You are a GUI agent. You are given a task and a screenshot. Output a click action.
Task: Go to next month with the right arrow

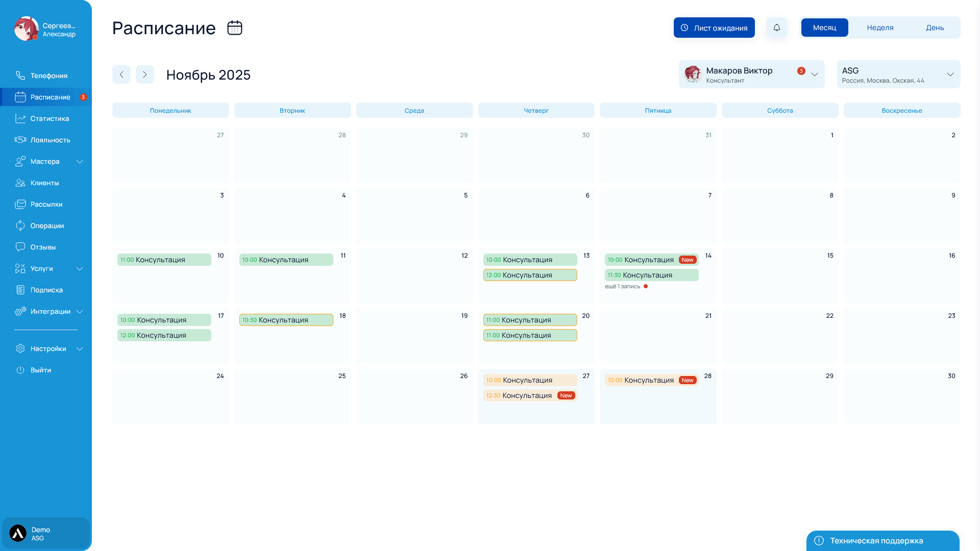pyautogui.click(x=145, y=74)
